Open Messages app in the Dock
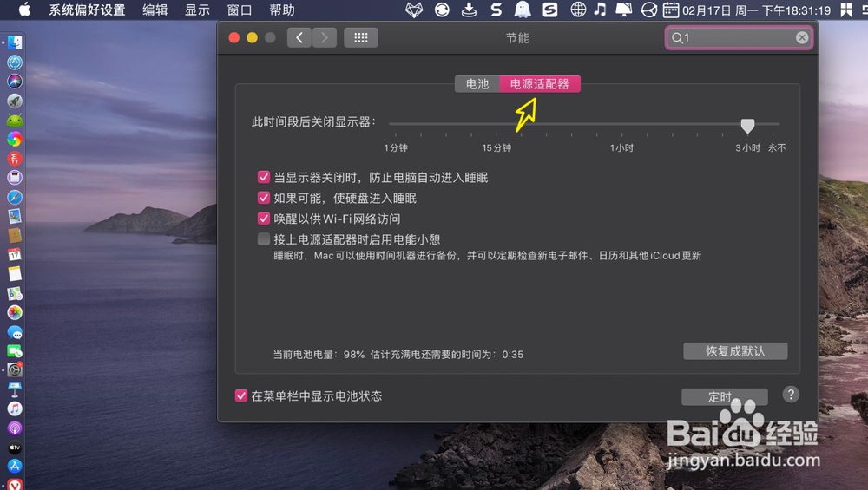Viewport: 868px width, 490px height. pyautogui.click(x=15, y=332)
